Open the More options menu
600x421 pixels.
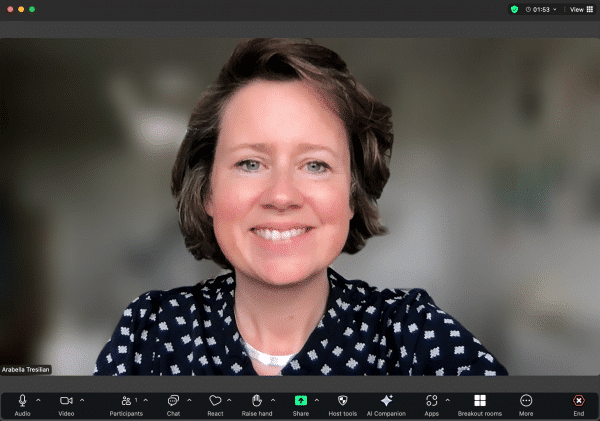(x=526, y=401)
